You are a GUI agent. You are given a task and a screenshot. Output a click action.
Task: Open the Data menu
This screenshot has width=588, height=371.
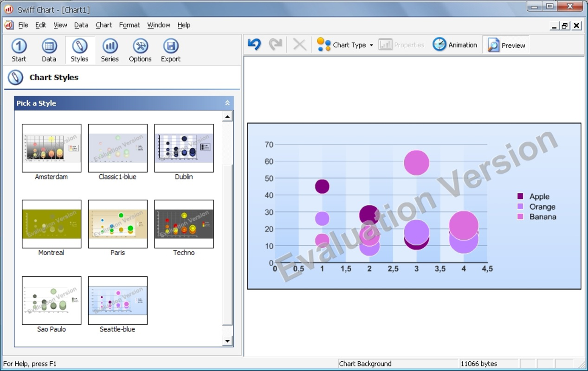click(x=81, y=25)
